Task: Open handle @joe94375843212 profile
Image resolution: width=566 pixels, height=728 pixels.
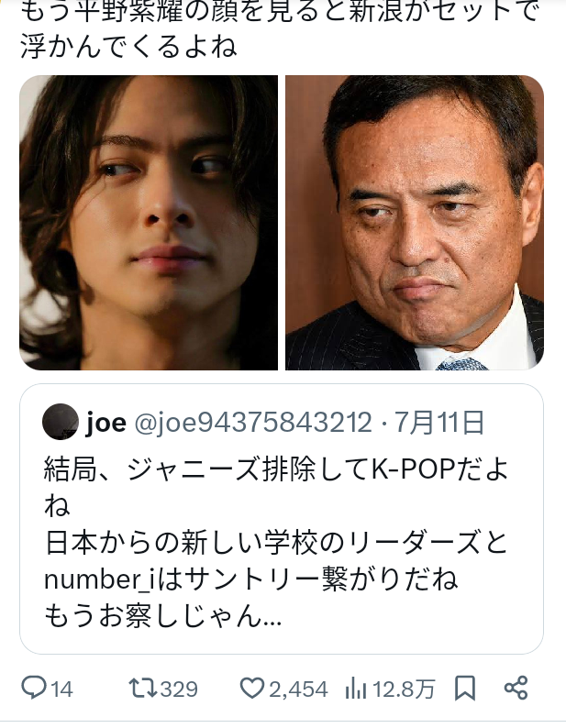Action: (253, 423)
